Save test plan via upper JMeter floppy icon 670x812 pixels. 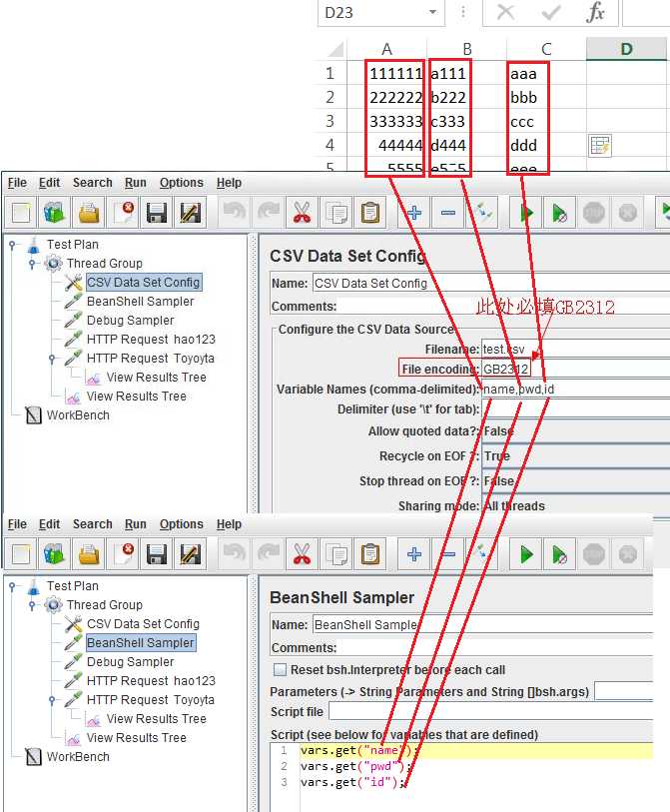[157, 213]
